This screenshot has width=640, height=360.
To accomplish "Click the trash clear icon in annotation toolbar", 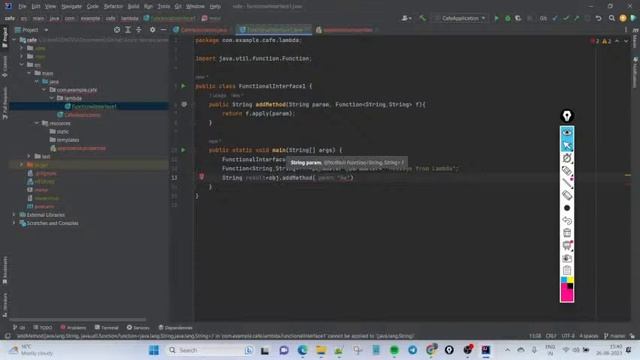I will 567,233.
